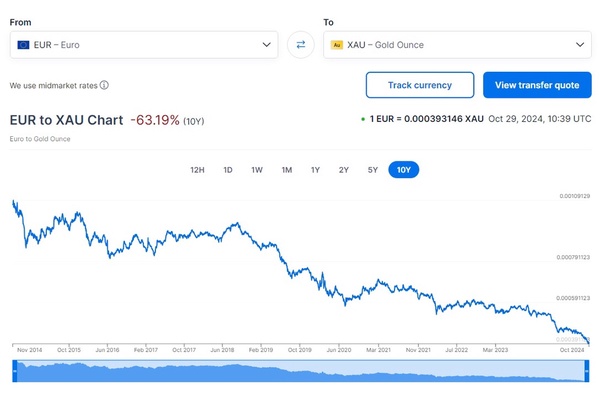
Task: Click the right range slider handle
Action: point(587,371)
